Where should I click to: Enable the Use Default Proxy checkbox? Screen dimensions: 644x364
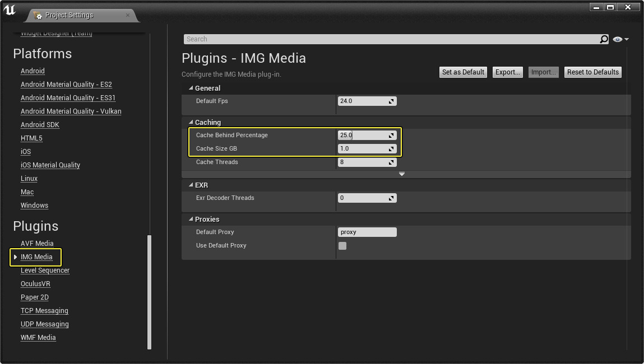point(342,245)
